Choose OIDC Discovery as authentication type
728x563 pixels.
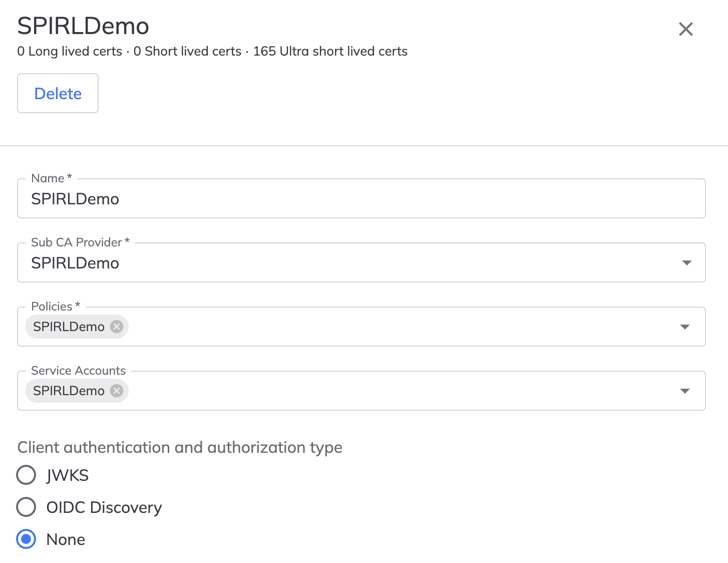[26, 507]
